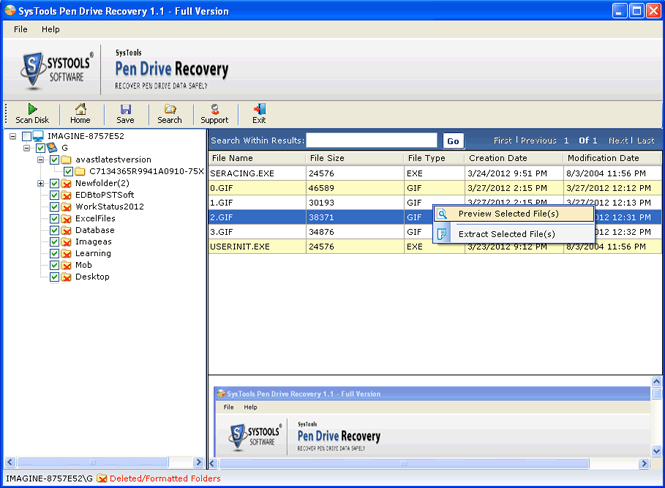Screen dimensions: 665x488
Task: Click the magnifier icon of Preview Selected File(s)
Action: click(x=442, y=214)
